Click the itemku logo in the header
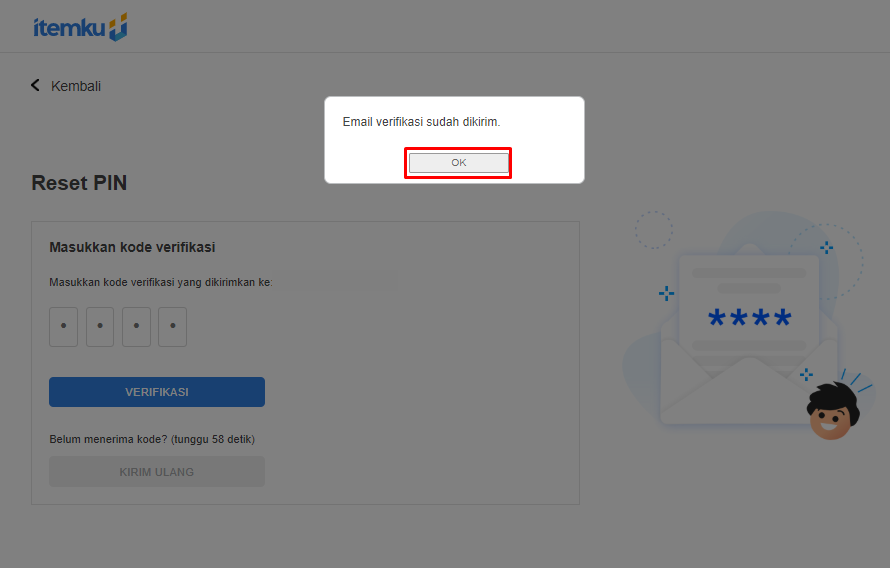Viewport: 890px width, 568px height. tap(80, 27)
